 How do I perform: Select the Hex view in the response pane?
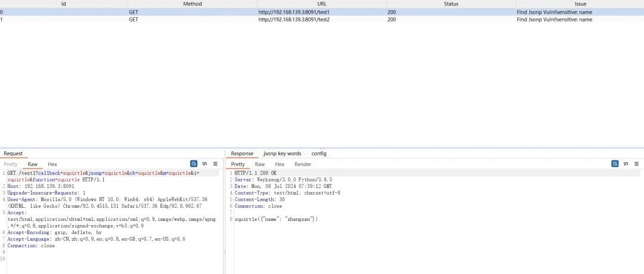pyautogui.click(x=280, y=164)
